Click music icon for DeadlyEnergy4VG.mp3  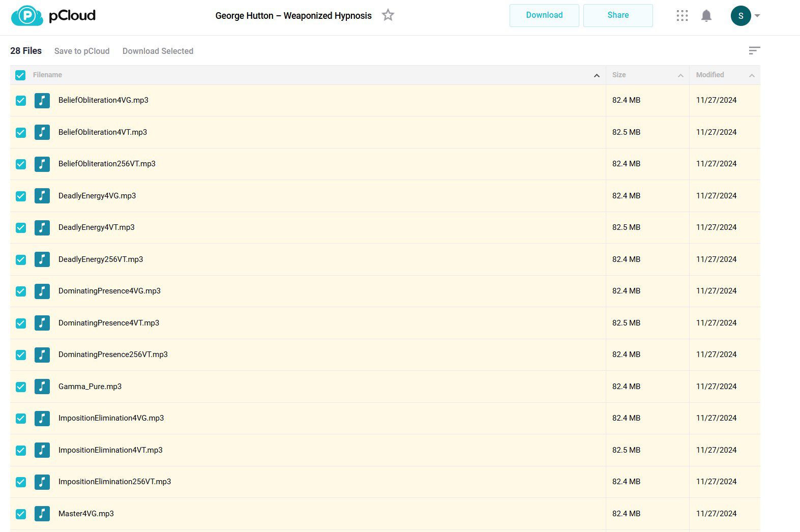point(42,196)
